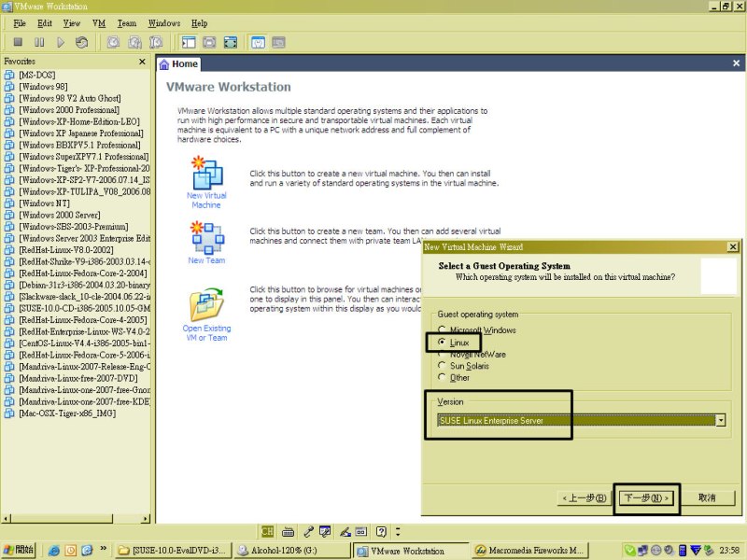Switch to Alcohol-120% taskbar item

click(x=291, y=551)
